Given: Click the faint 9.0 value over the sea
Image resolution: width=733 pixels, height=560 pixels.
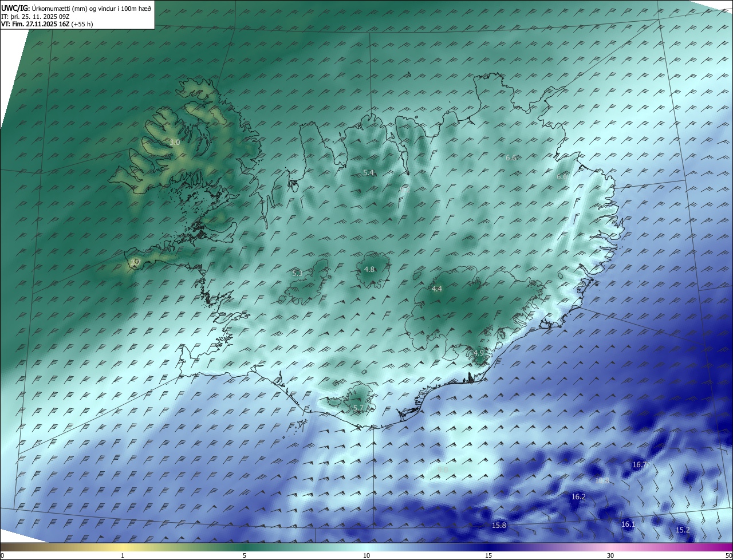Looking at the screenshot, I should [442, 470].
